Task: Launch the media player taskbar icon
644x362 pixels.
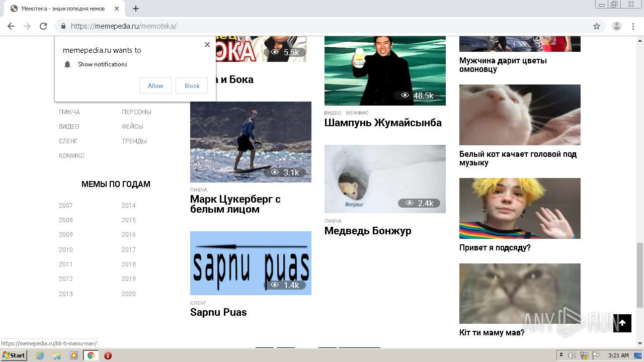Action: tap(74, 355)
